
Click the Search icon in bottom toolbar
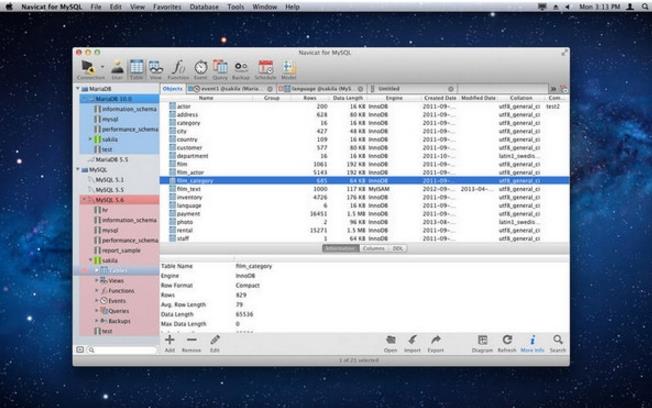click(558, 340)
